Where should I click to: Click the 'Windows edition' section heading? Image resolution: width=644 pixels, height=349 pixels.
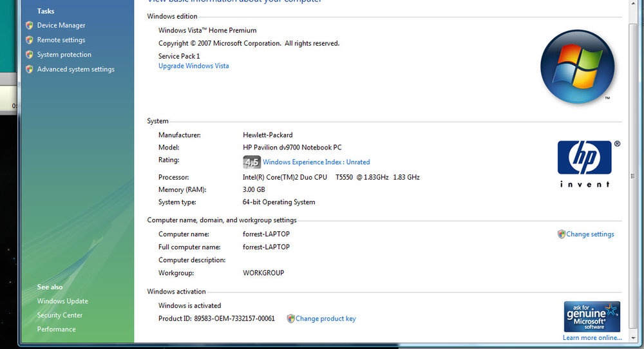pos(172,17)
